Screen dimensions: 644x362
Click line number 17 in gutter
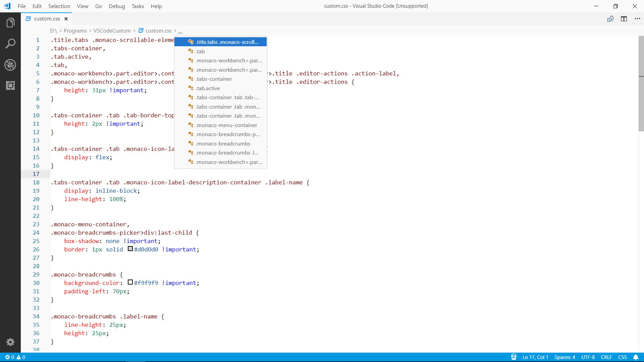36,174
